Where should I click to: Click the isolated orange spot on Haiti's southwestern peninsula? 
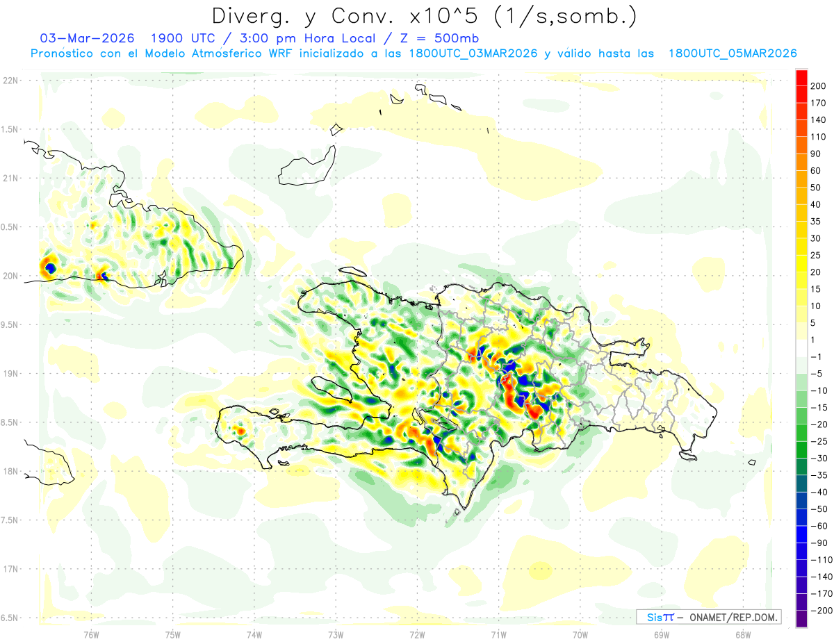tap(240, 431)
